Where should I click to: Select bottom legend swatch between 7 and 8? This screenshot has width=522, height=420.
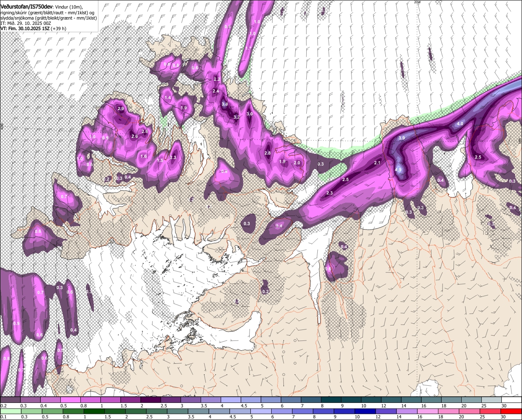[303, 411]
